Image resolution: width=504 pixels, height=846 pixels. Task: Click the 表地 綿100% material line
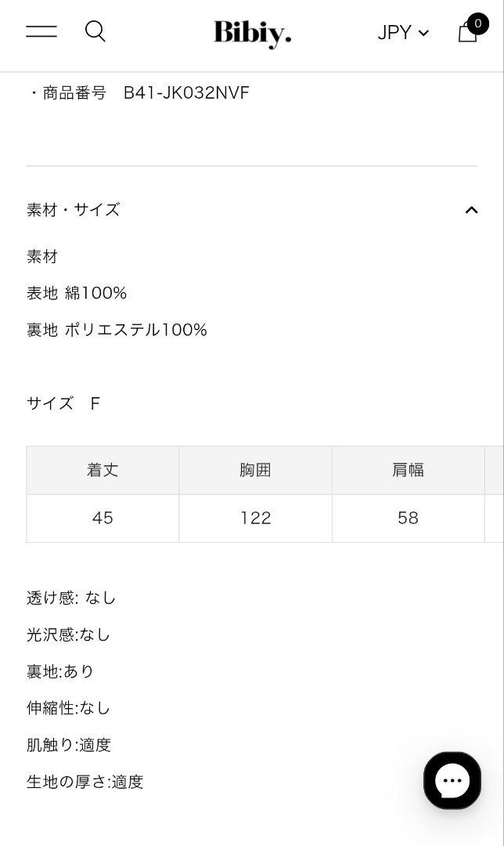pos(77,293)
